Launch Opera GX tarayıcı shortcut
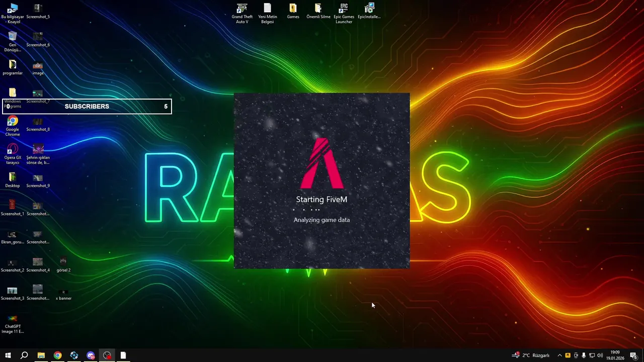Viewport: 644px width, 362px height. coord(13,154)
